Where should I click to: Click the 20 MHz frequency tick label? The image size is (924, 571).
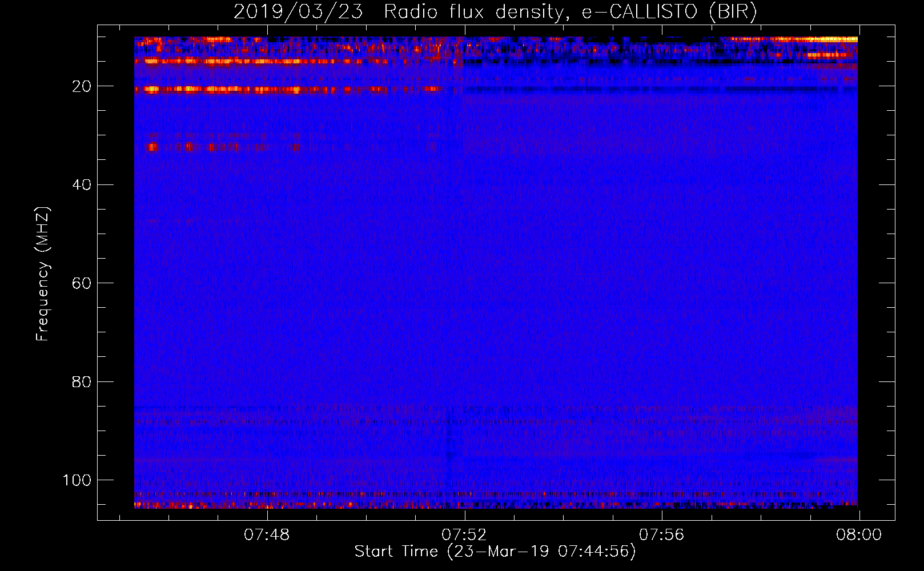tap(82, 86)
